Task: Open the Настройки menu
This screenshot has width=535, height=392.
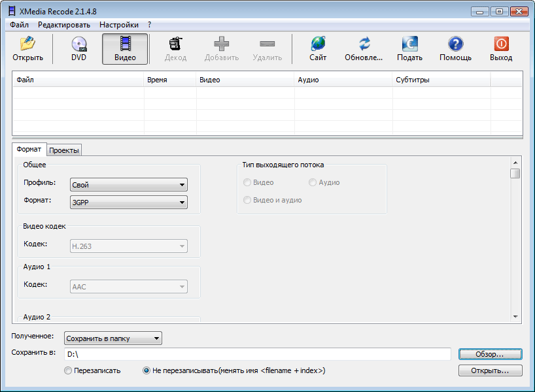Action: point(119,25)
